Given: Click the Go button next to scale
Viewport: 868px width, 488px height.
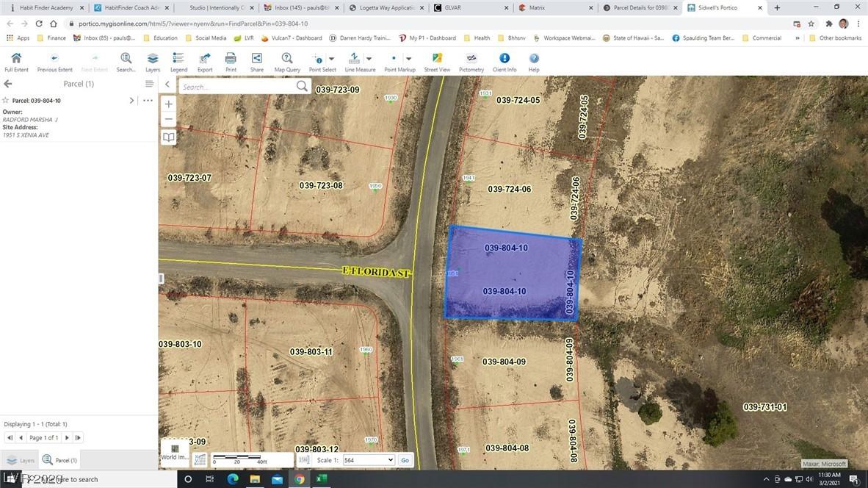Looking at the screenshot, I should (405, 460).
